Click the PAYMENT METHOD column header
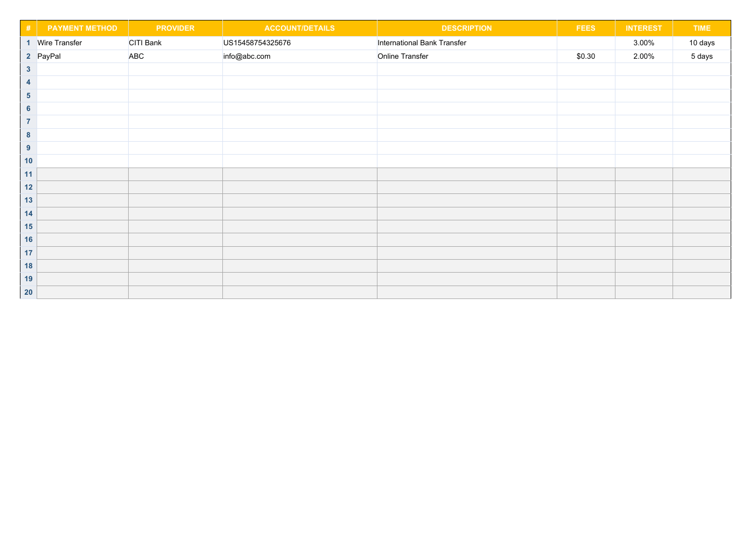756x535 pixels. coord(82,28)
